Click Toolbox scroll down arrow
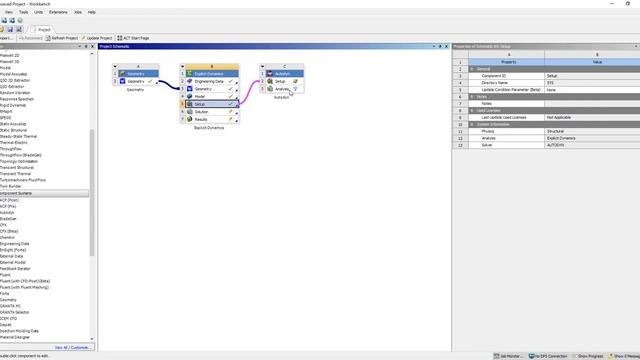Viewport: 640px width, 360px height. (92, 339)
